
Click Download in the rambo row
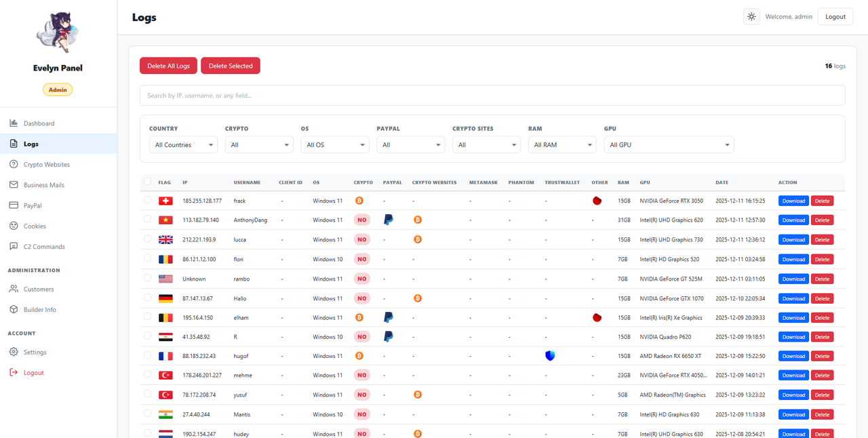pos(793,279)
